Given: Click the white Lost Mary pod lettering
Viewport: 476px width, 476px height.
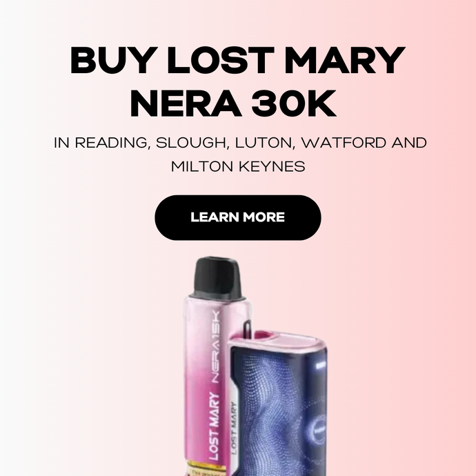Looking at the screenshot, I should [215, 426].
